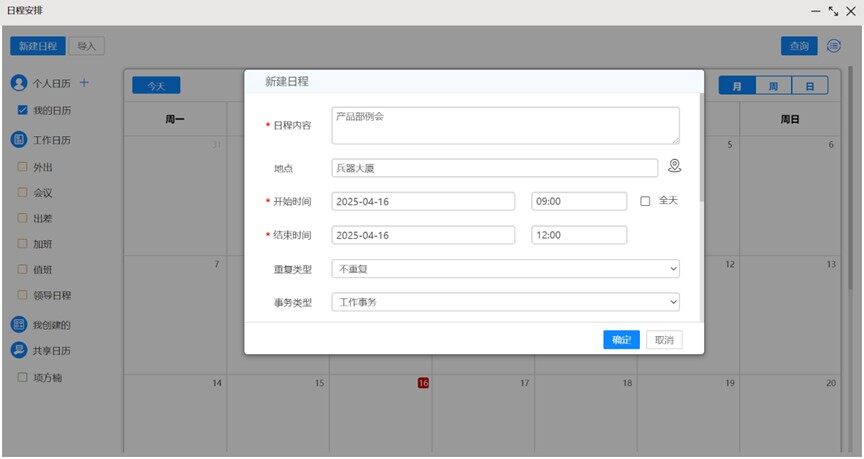Screen dimensions: 864x459
Task: Click the 共享日历 icon in sidebar
Action: tap(18, 351)
